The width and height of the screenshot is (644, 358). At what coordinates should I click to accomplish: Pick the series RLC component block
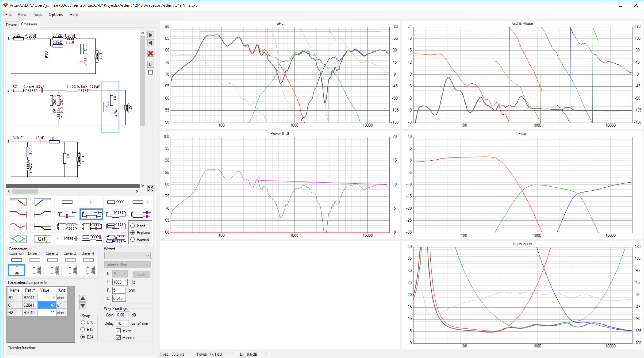pyautogui.click(x=67, y=239)
